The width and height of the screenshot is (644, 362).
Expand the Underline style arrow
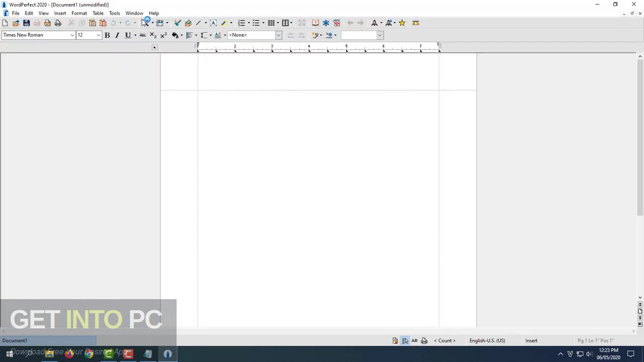coord(135,35)
